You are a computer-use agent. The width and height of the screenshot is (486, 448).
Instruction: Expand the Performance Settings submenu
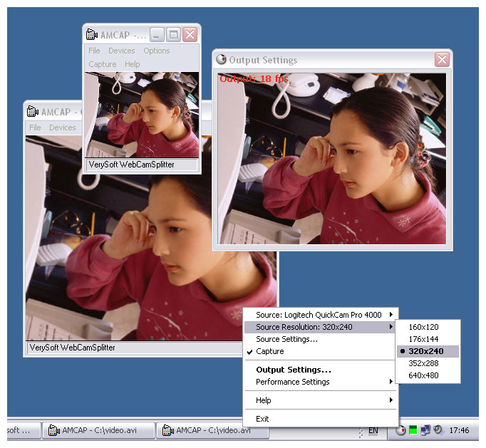tap(321, 382)
